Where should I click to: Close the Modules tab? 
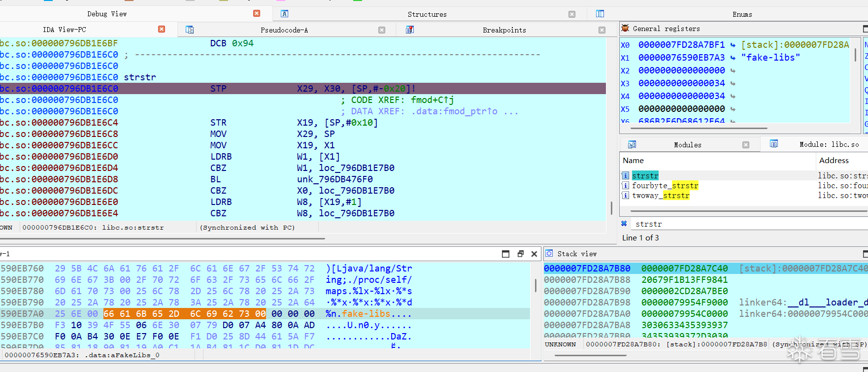[746, 145]
